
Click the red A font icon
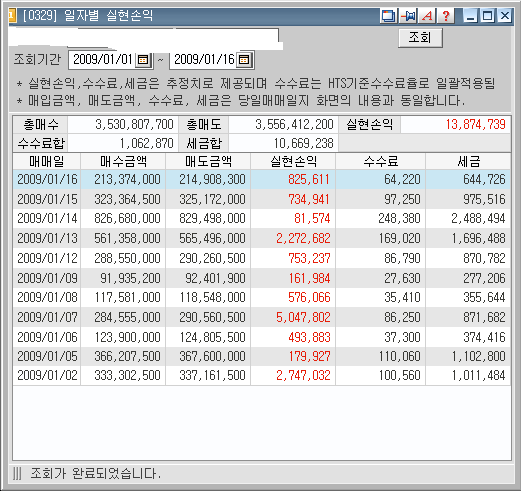(x=427, y=16)
